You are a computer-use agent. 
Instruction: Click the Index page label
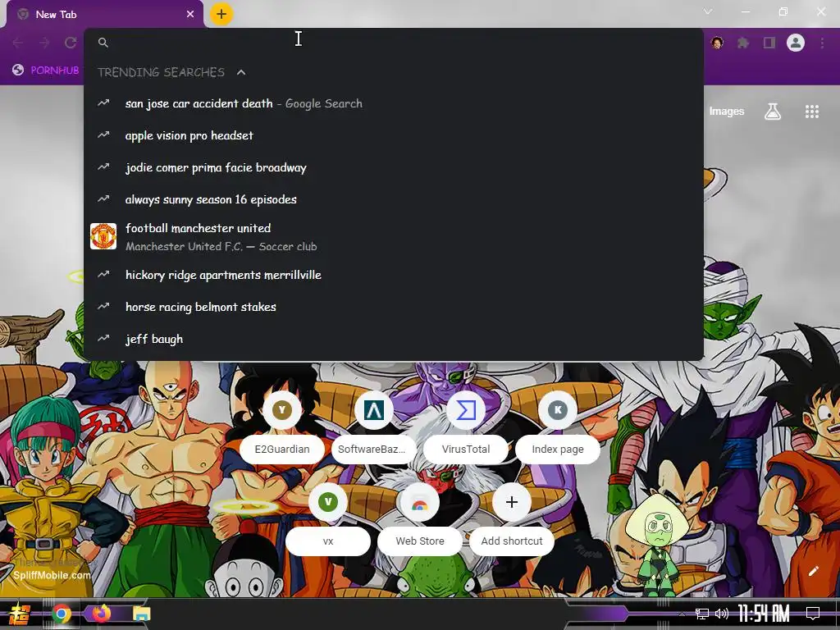pos(558,450)
